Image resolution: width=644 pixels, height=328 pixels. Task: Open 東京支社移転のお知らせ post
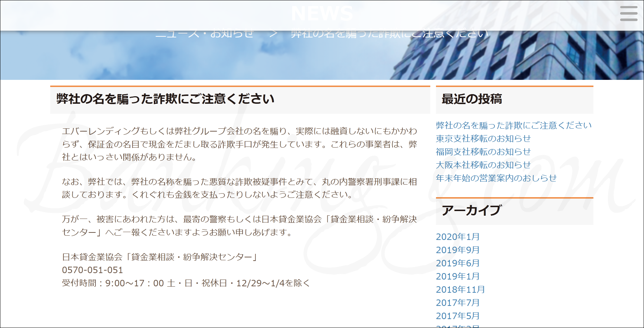(483, 139)
